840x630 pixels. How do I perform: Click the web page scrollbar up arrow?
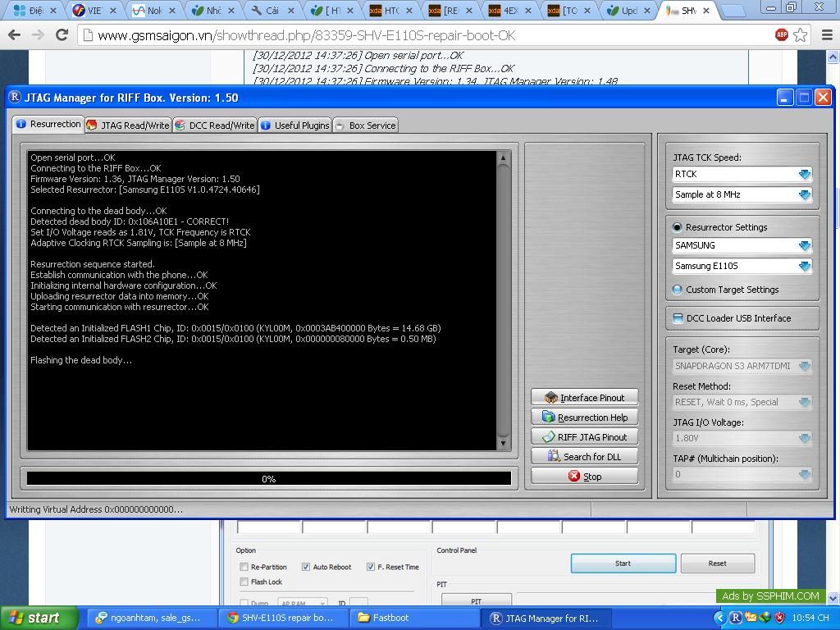(x=833, y=57)
